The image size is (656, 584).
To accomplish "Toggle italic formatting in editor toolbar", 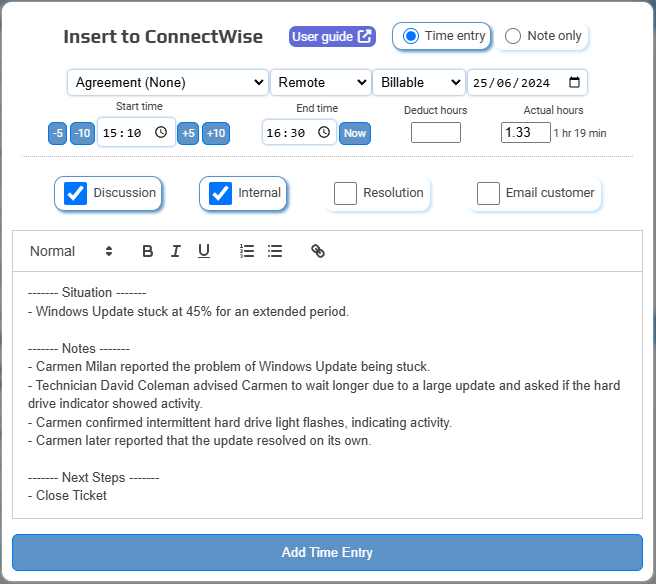I will [176, 251].
